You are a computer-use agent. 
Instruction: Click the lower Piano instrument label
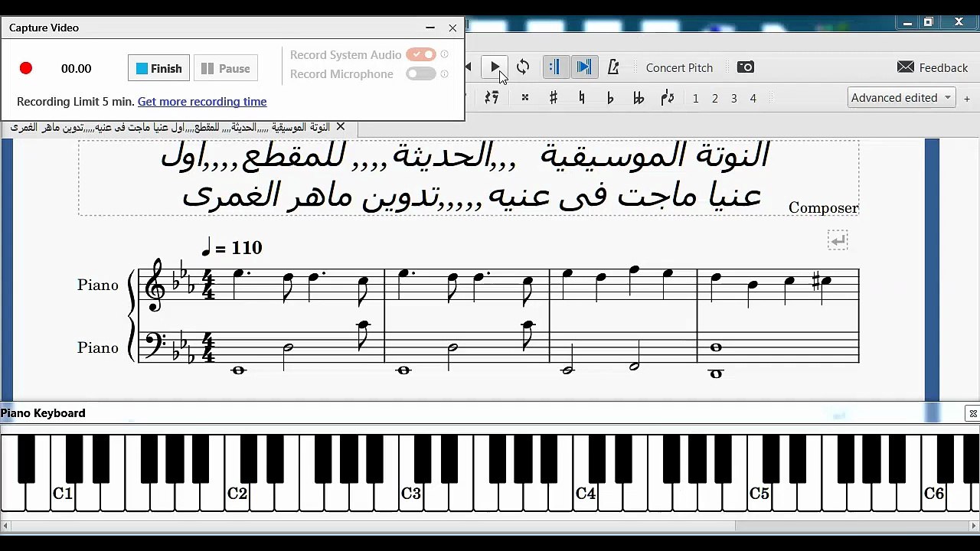98,347
